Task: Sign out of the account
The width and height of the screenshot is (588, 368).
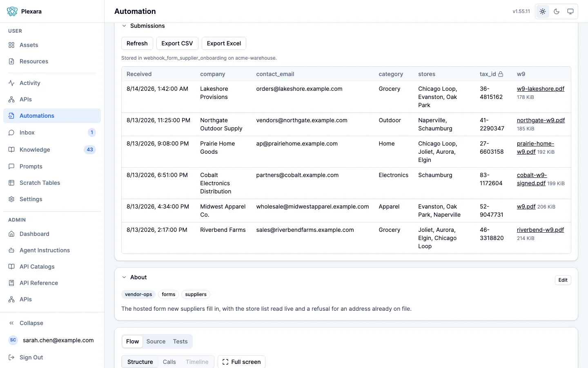Action: coord(52,357)
